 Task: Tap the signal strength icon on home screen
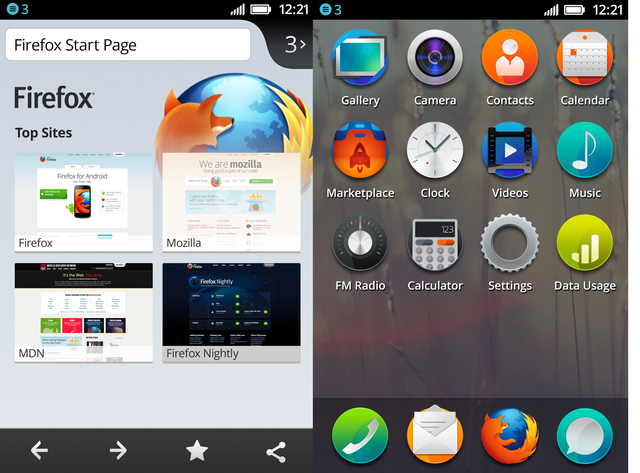coord(551,9)
